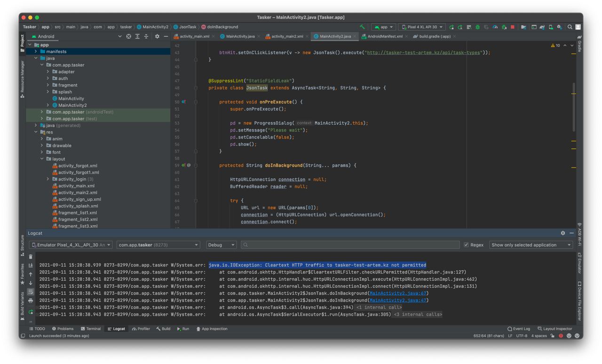
Task: Switch to the AndroidManifest.xml editor tab
Action: coord(385,36)
